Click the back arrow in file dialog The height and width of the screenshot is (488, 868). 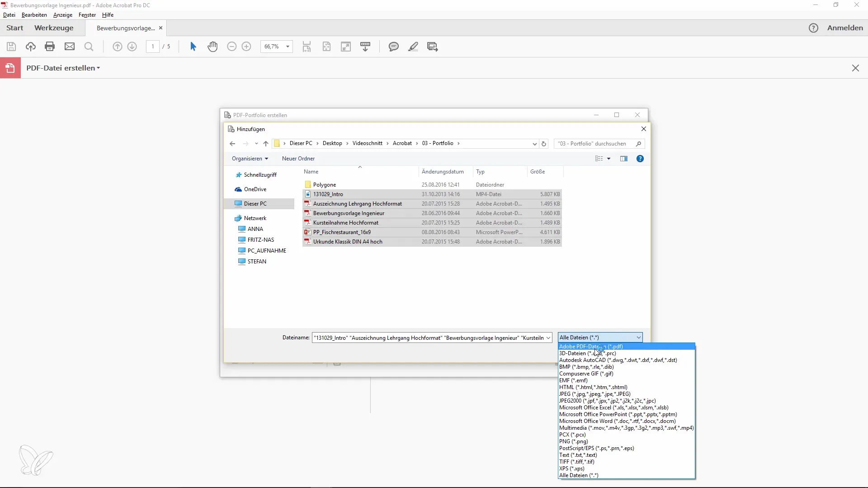pos(232,144)
